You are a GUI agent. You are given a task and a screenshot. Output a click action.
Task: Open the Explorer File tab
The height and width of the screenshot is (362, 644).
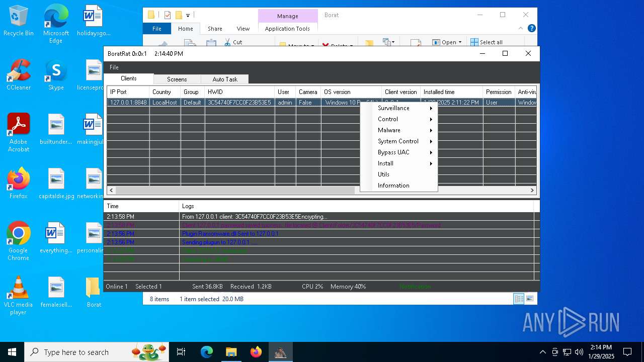[157, 29]
